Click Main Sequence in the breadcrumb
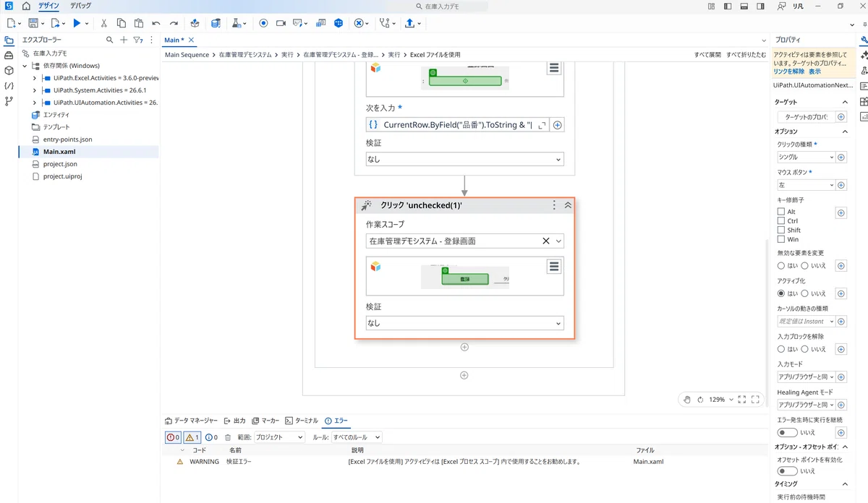Image resolution: width=868 pixels, height=503 pixels. point(187,55)
